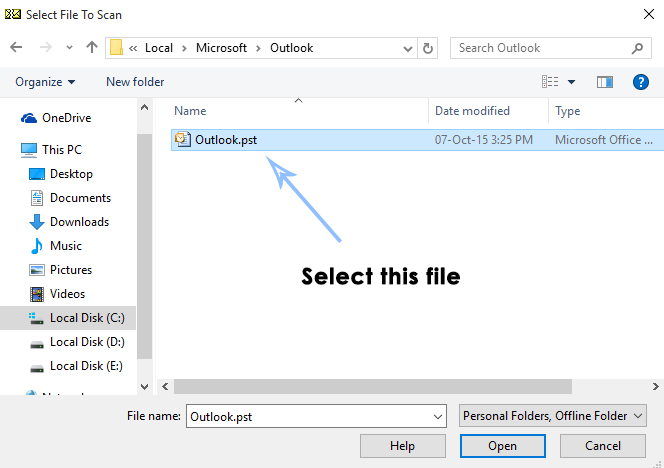
Task: Select the Outlook.pst file
Action: pyautogui.click(x=417, y=140)
